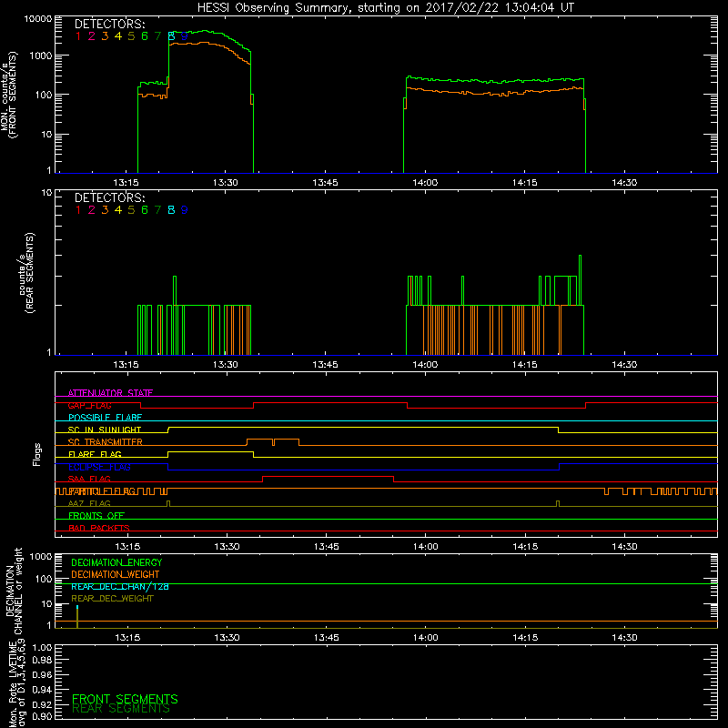The image size is (728, 728).
Task: Click the FLARE_FLAG label
Action: pyautogui.click(x=95, y=454)
